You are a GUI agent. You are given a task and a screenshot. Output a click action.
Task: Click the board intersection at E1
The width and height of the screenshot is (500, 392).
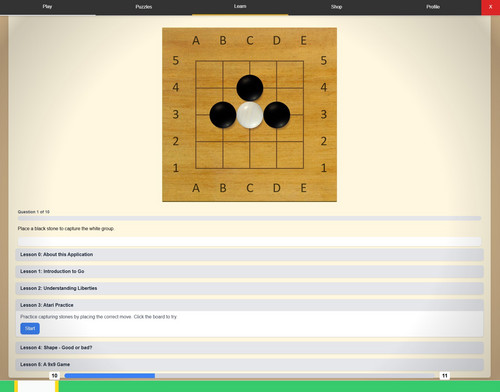(303, 168)
